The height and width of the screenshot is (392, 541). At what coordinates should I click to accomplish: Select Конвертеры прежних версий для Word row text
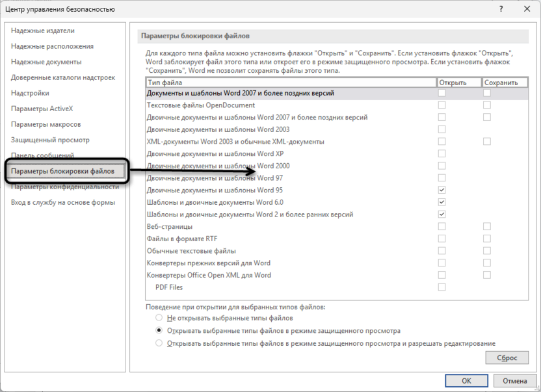coord(209,263)
